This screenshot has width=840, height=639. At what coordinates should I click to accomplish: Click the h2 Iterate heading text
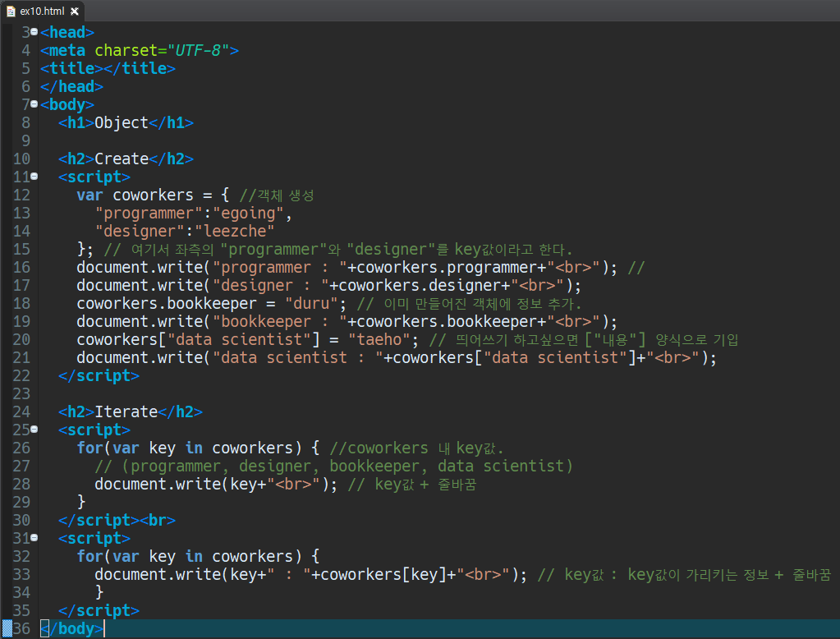pos(126,412)
